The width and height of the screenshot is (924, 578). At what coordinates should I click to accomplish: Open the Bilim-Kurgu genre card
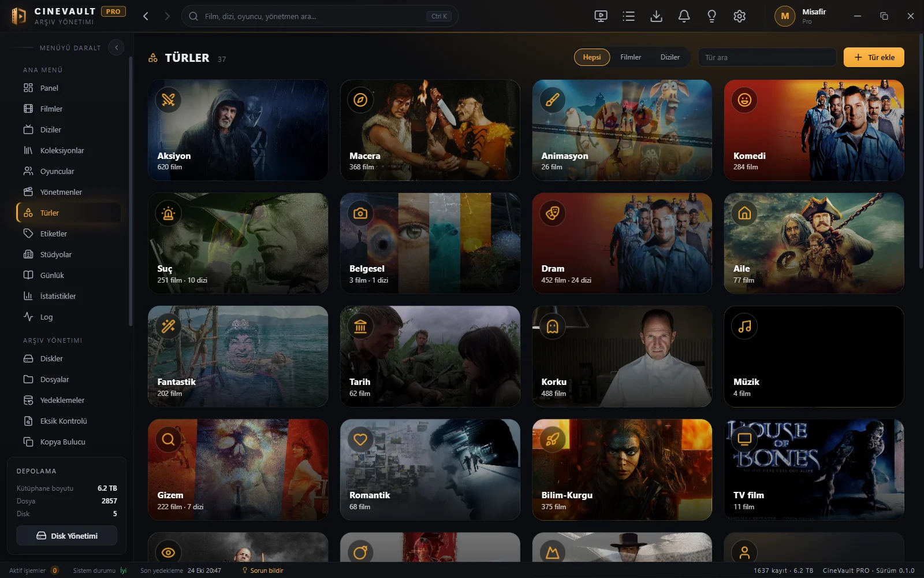coord(622,470)
